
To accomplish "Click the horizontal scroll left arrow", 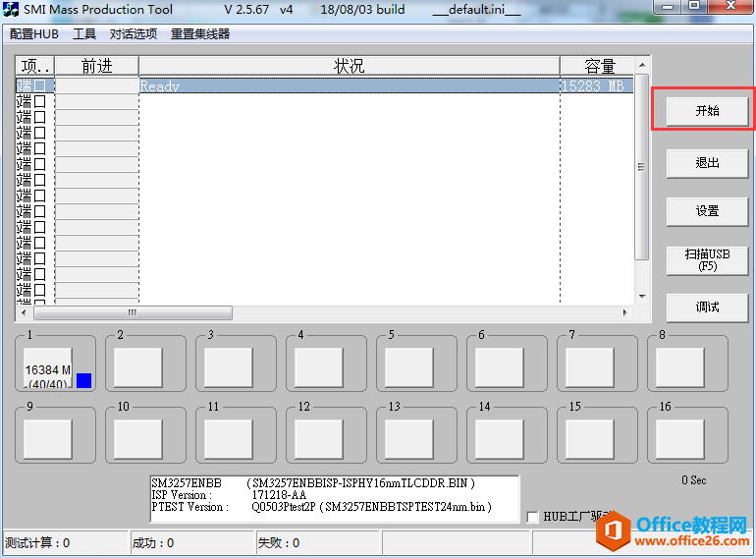I will (24, 312).
